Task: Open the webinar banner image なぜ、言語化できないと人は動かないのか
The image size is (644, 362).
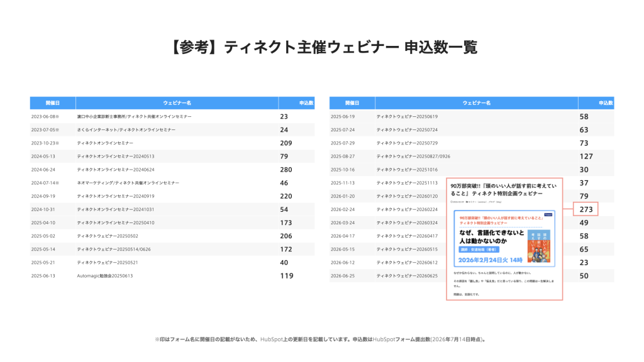Action: tap(504, 238)
